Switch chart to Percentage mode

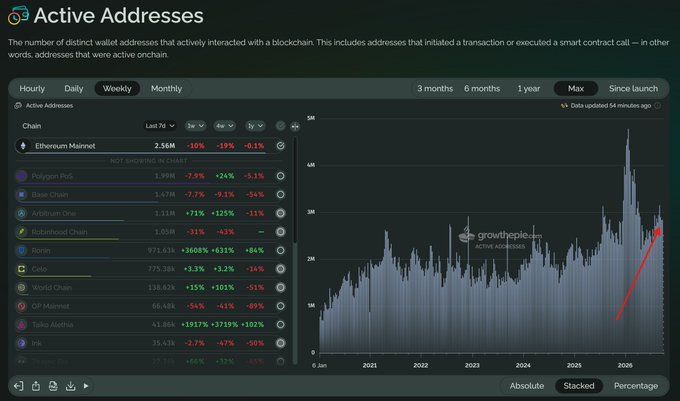636,386
